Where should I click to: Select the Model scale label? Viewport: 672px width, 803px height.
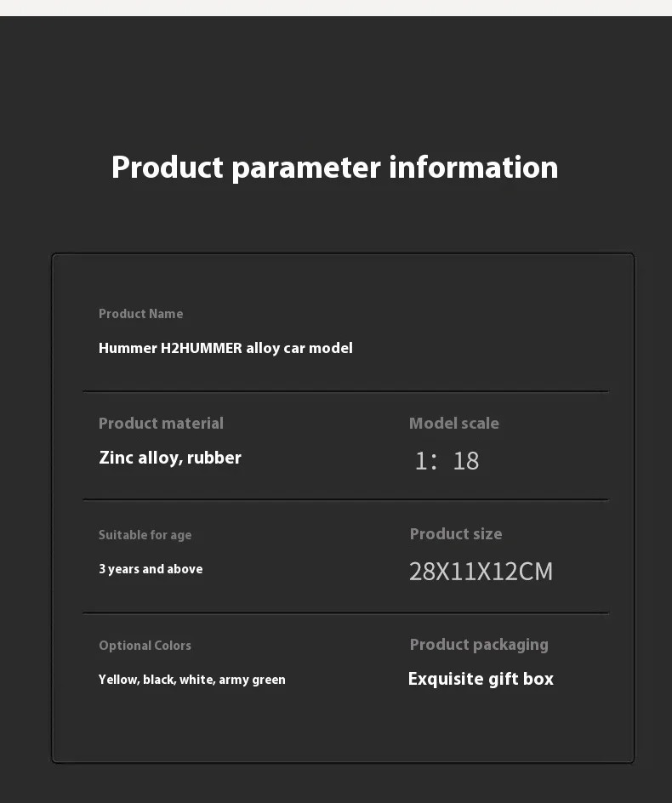pos(453,423)
